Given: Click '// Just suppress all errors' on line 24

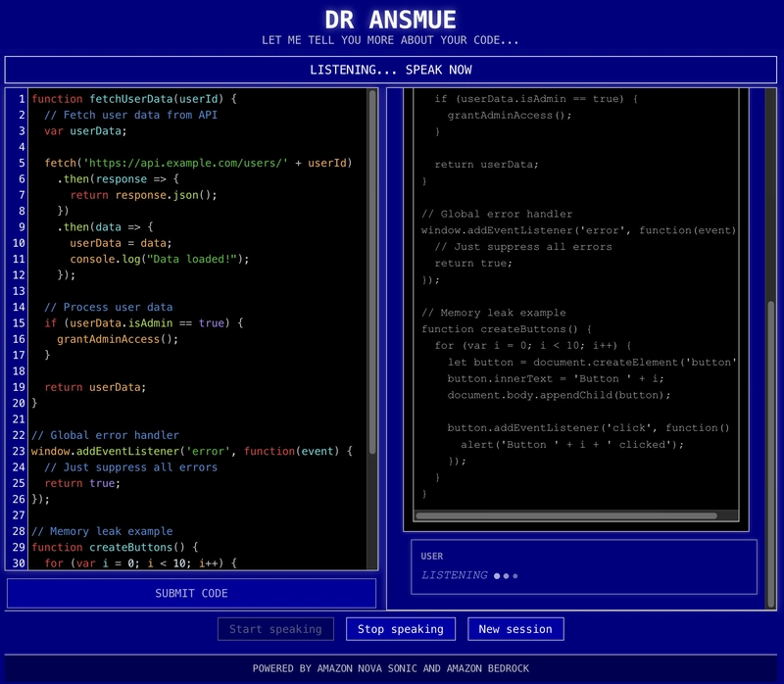Looking at the screenshot, I should pos(130,467).
